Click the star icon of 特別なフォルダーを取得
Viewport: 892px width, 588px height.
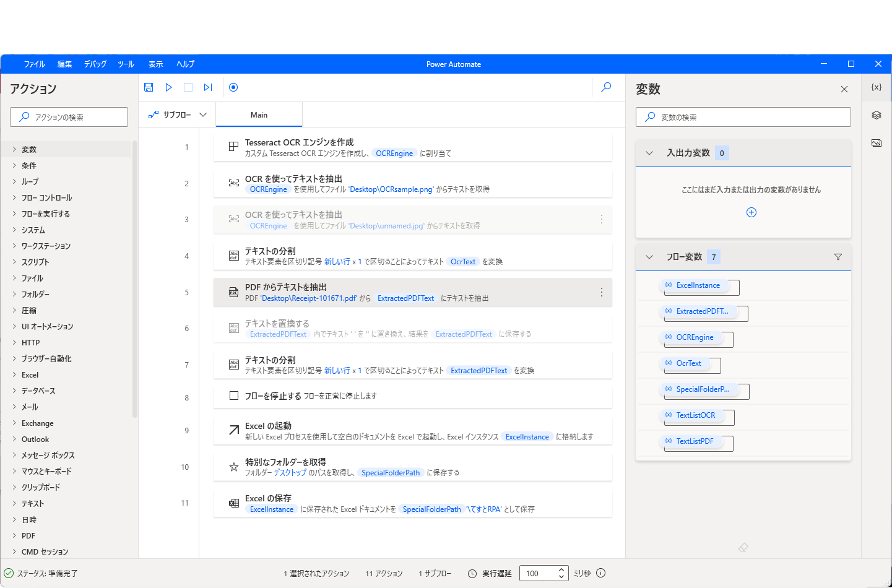(233, 467)
